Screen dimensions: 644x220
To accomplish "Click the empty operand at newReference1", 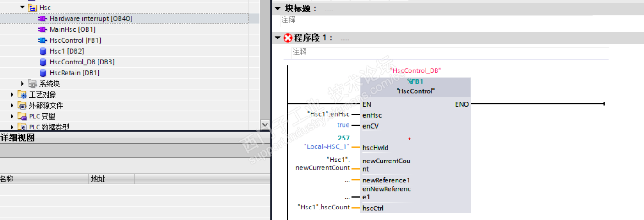I will (x=347, y=180).
